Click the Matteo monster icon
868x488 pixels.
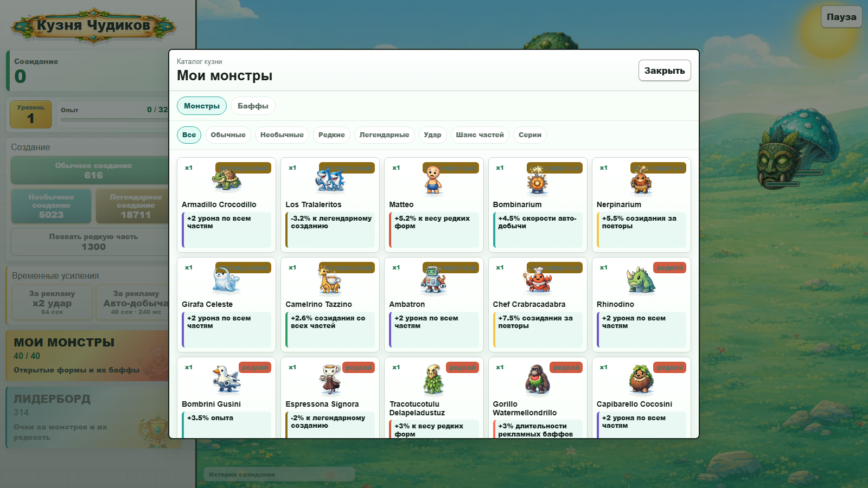coord(433,180)
